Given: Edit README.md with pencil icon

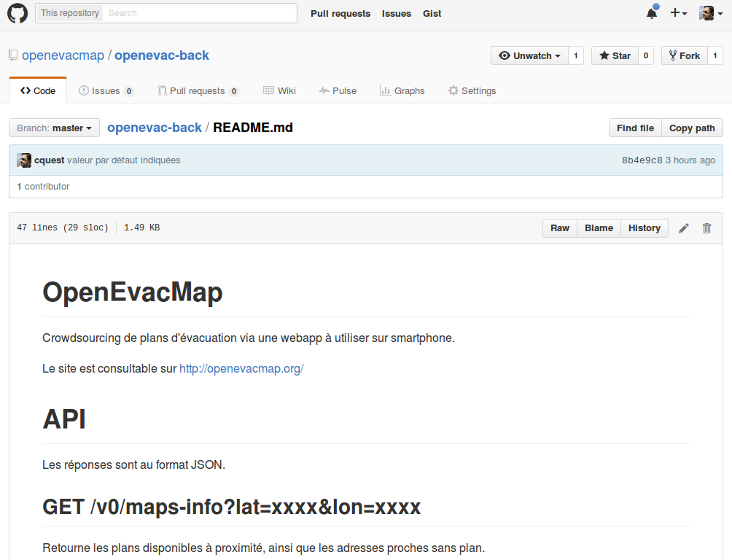Looking at the screenshot, I should pyautogui.click(x=683, y=228).
